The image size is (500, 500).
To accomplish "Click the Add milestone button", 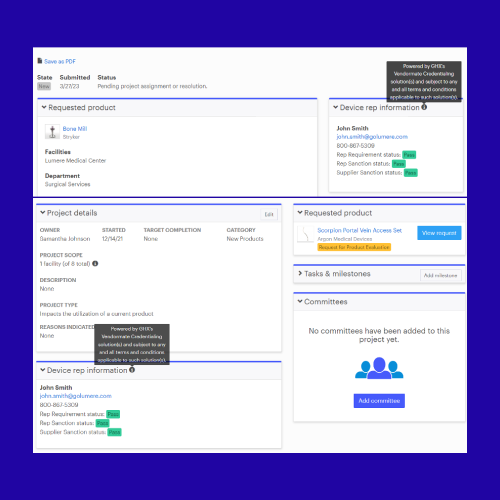I will click(440, 275).
